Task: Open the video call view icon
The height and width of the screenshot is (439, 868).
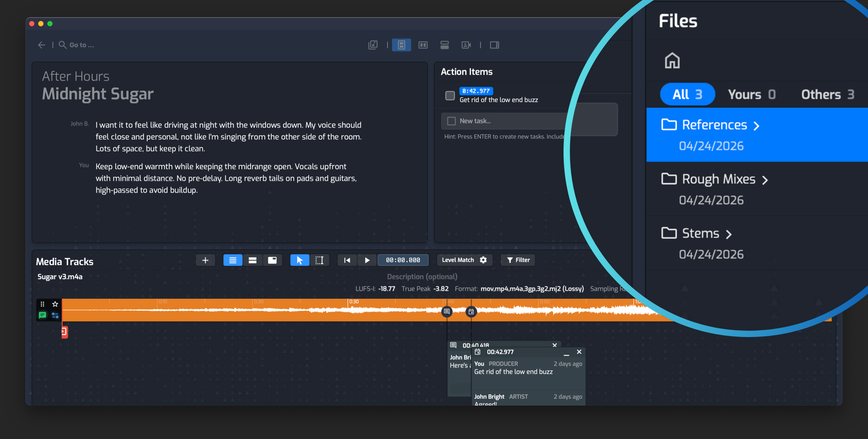Action: pos(466,45)
